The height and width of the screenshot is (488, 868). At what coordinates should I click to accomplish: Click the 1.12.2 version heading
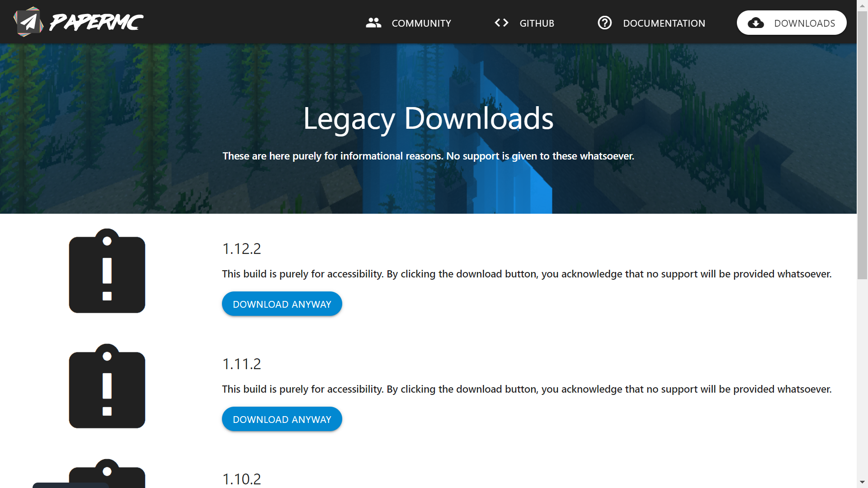point(241,249)
